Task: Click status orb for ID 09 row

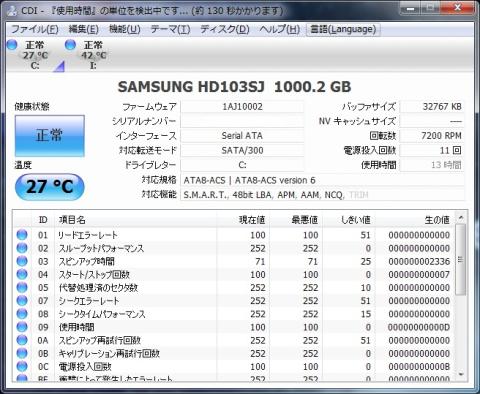Action: pos(22,327)
